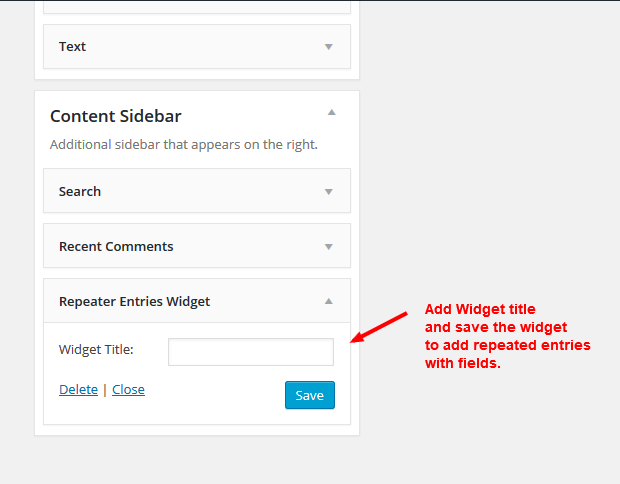Click the sidebar description text
Image resolution: width=620 pixels, height=484 pixels.
pos(184,144)
